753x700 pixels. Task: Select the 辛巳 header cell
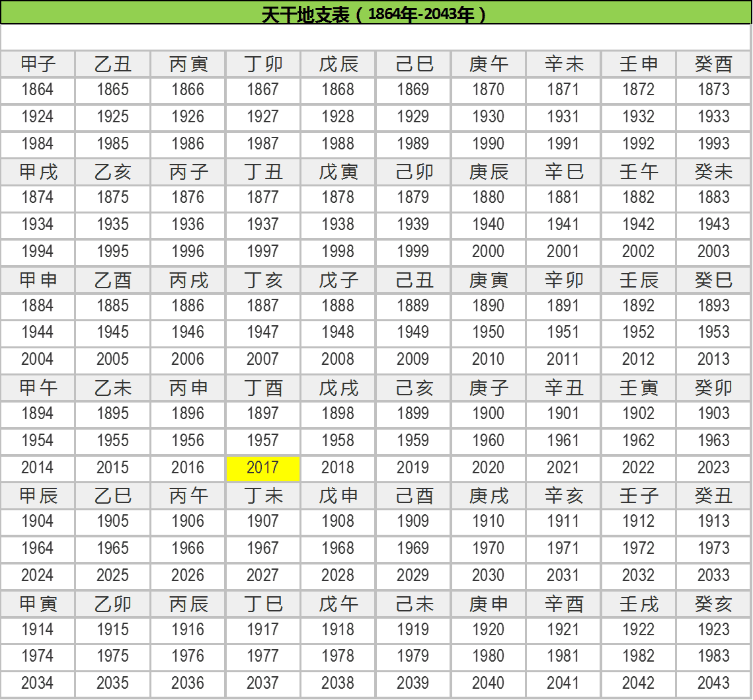tap(563, 172)
